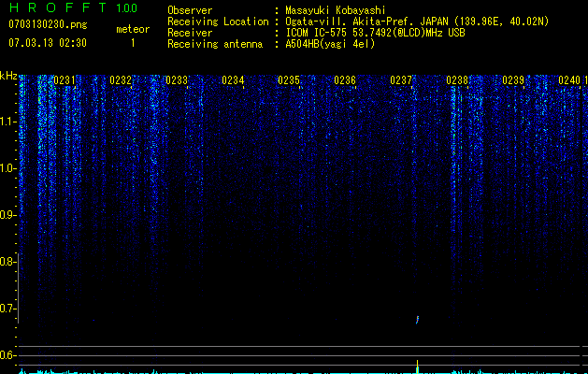Screen dimensions: 588x374
Task: Click time marker 0240
Action: click(x=569, y=80)
